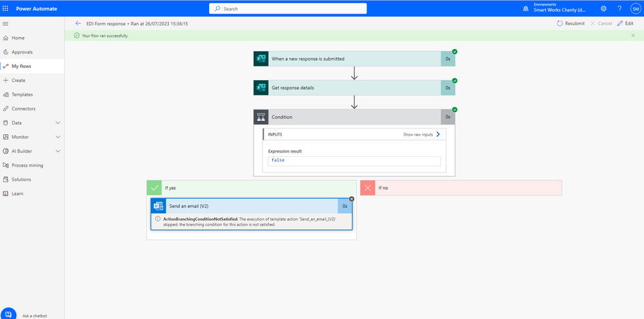The height and width of the screenshot is (319, 644).
Task: Click the skipped status badge on Send an email
Action: click(352, 199)
